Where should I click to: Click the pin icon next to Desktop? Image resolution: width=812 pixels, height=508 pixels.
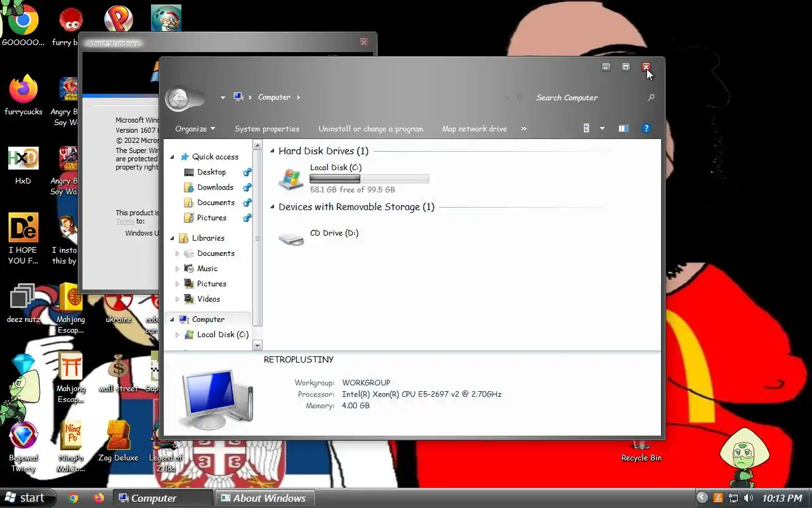click(x=247, y=172)
